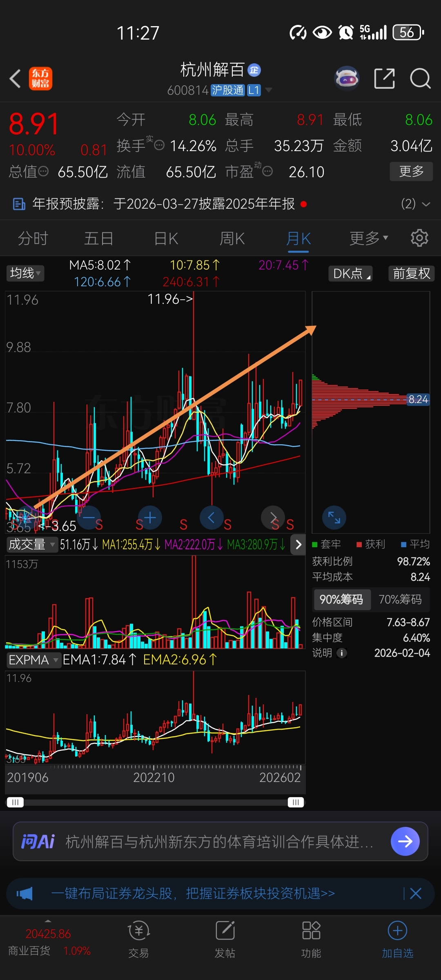Tap the 套牢 legend item

click(x=326, y=544)
